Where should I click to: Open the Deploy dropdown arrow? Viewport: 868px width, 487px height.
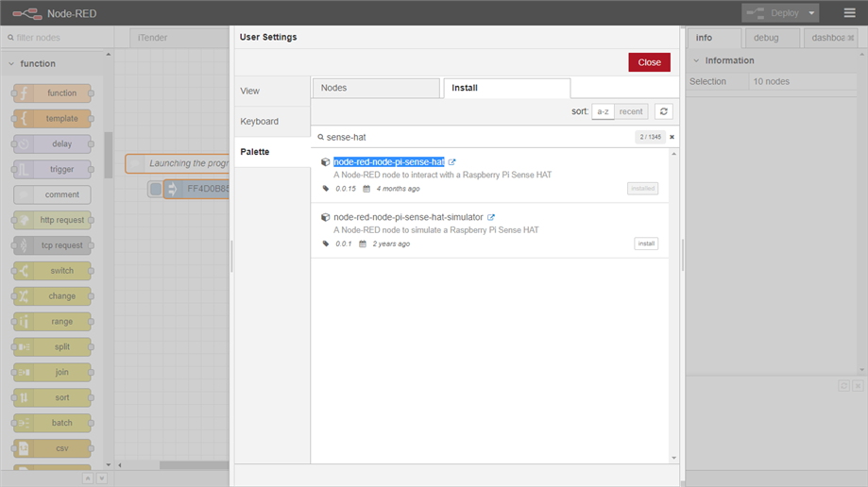click(x=811, y=13)
